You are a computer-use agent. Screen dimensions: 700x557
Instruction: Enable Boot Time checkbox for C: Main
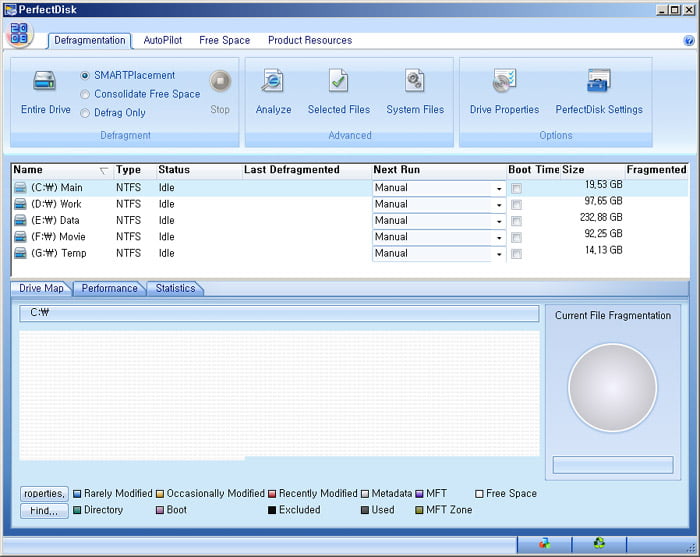coord(516,188)
